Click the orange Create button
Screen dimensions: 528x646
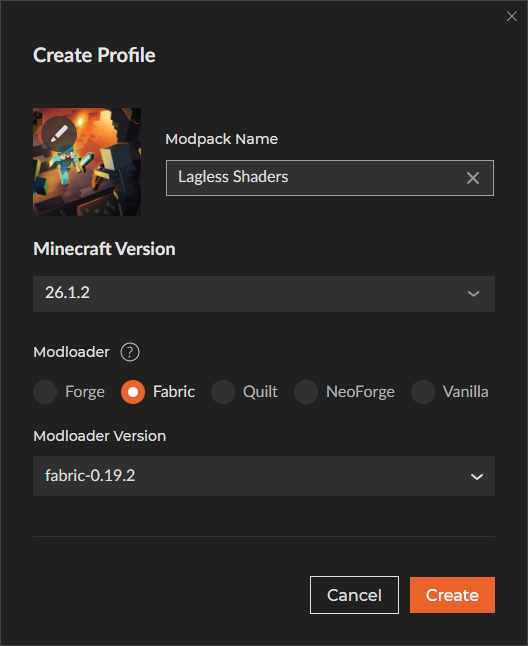coord(452,595)
